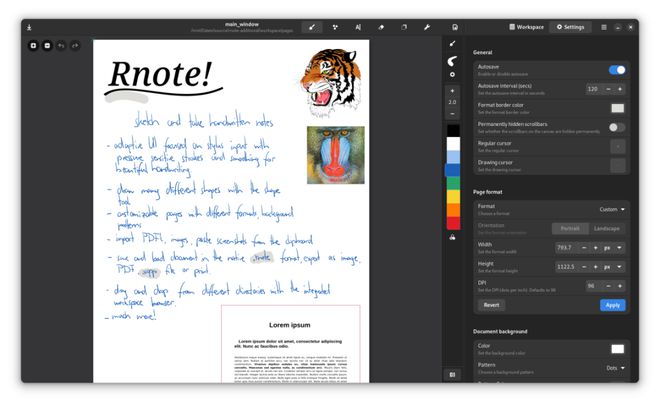The height and width of the screenshot is (406, 660).
Task: Open the Width unit px dropdown
Action: pos(613,248)
